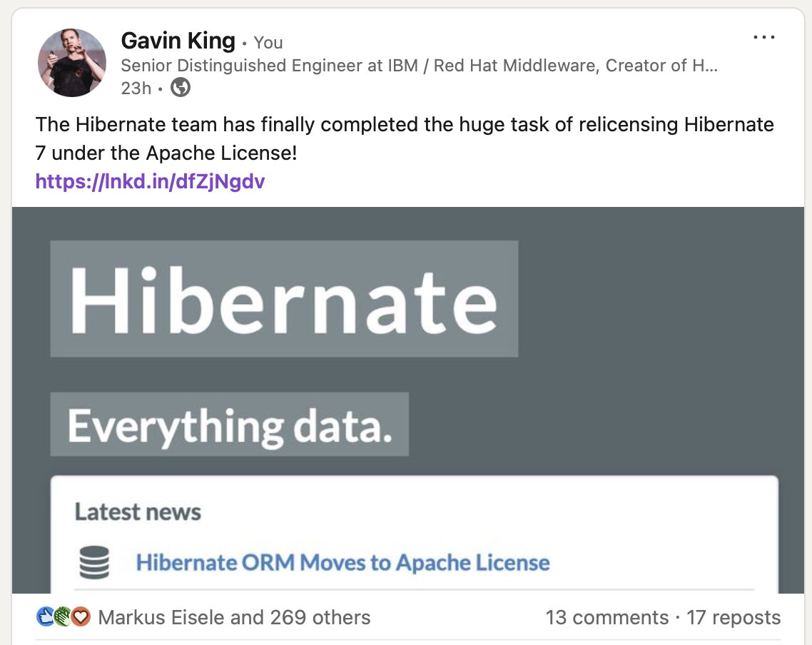View the 17 reposts
Image resolution: width=812 pixels, height=645 pixels.
pos(734,617)
